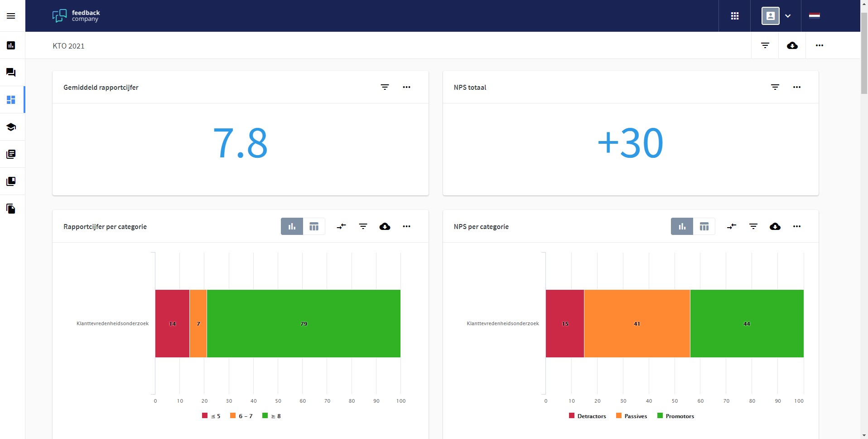Click the orange bar segment labeled 7
The width and height of the screenshot is (868, 439).
[x=198, y=323]
